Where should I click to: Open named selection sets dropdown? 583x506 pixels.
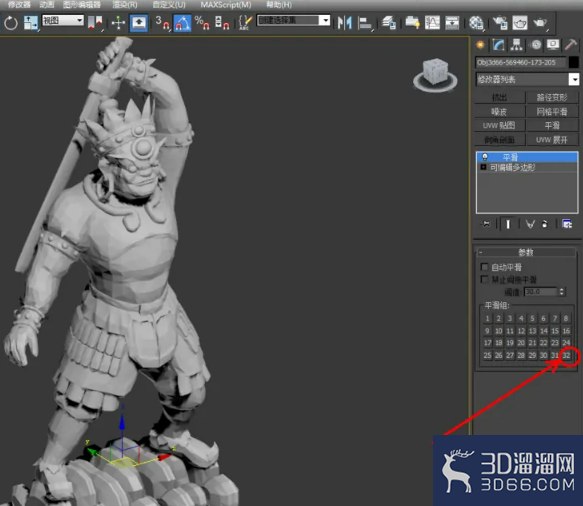[x=293, y=20]
